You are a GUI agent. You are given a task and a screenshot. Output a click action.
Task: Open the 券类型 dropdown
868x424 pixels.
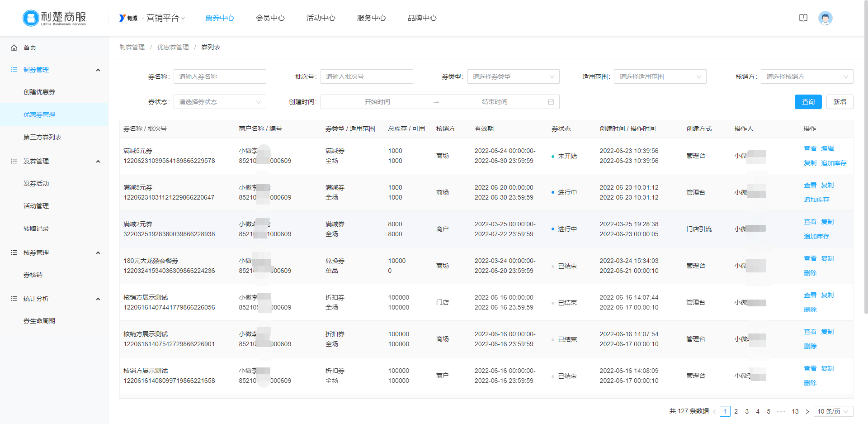click(x=513, y=76)
